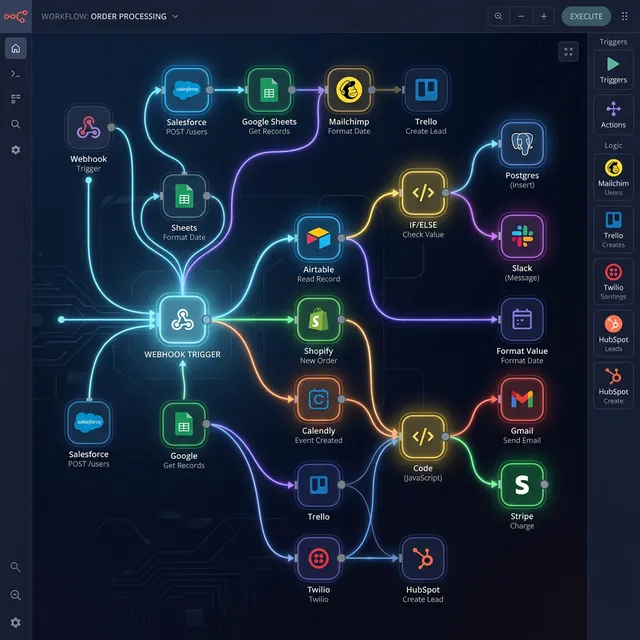
Task: Pick Twilio from the right palette
Action: 613,281
